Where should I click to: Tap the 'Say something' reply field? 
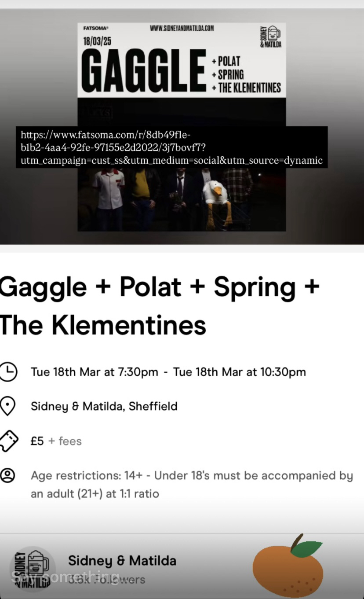pyautogui.click(x=66, y=577)
